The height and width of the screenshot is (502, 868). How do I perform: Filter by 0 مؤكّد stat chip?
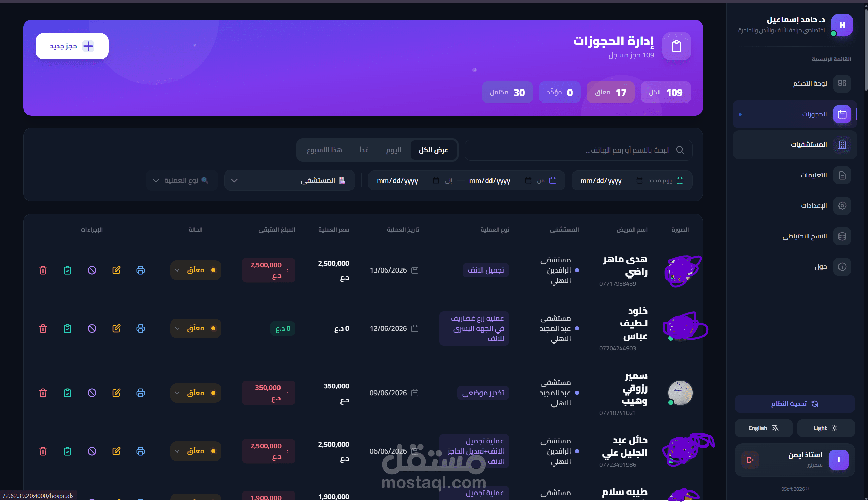pos(560,92)
